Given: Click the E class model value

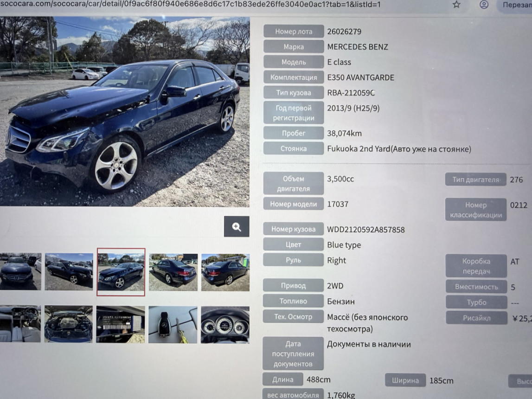Looking at the screenshot, I should [x=339, y=62].
